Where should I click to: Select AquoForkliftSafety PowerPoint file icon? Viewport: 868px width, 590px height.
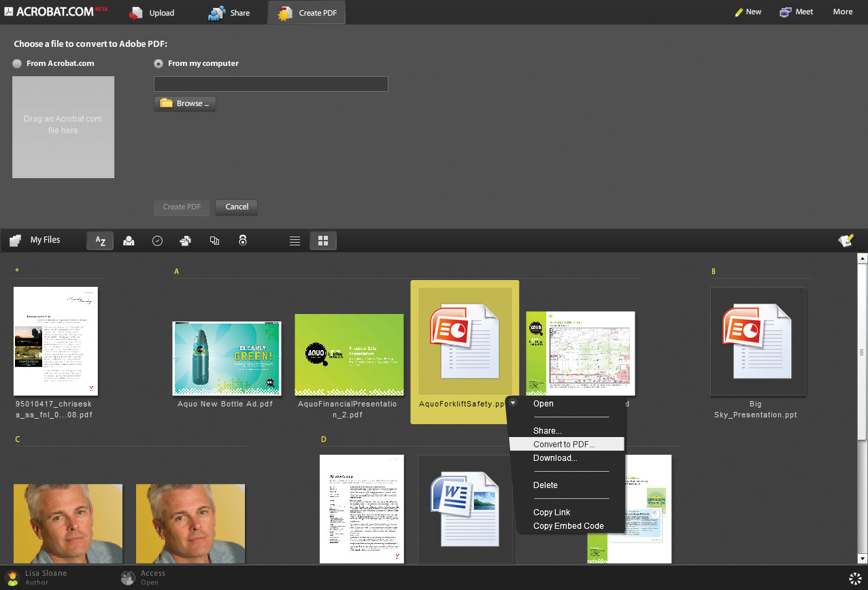coord(465,340)
